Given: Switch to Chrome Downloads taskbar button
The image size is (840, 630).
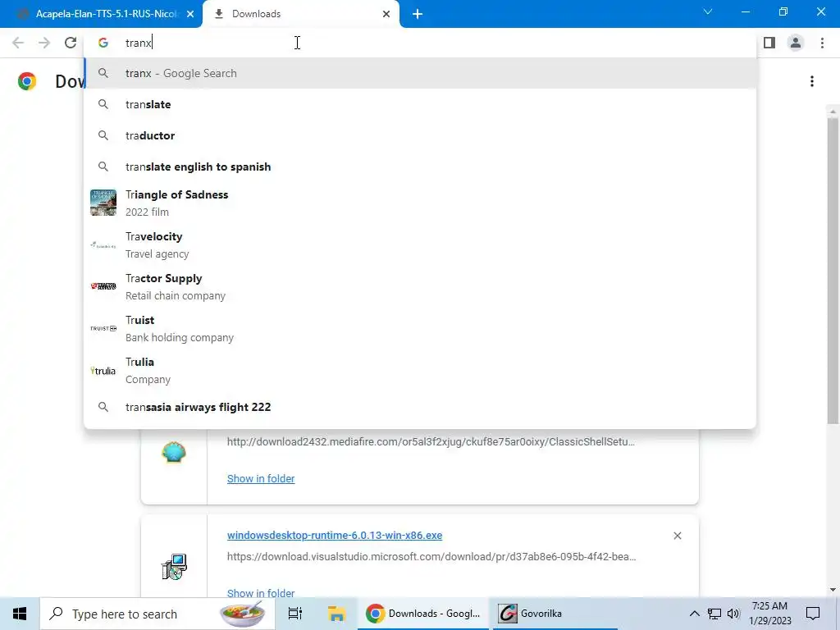Looking at the screenshot, I should coord(423,614).
